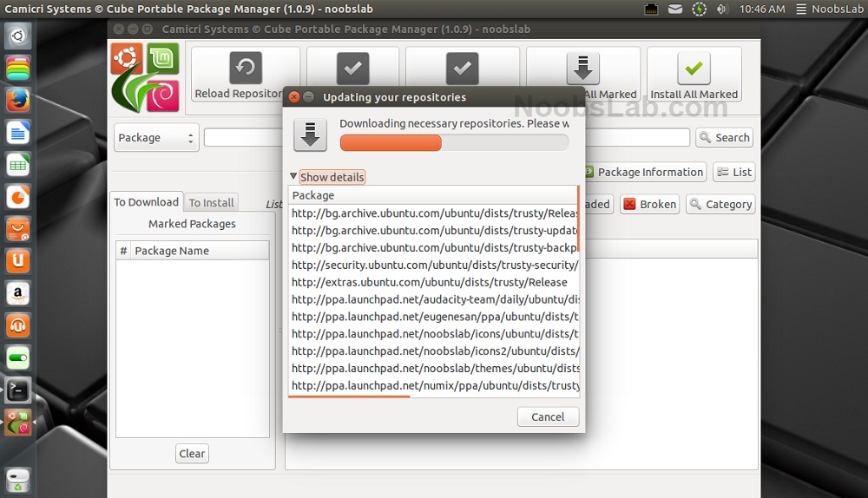The height and width of the screenshot is (498, 868).
Task: Close the Updating your repositories dialog
Action: [x=294, y=97]
